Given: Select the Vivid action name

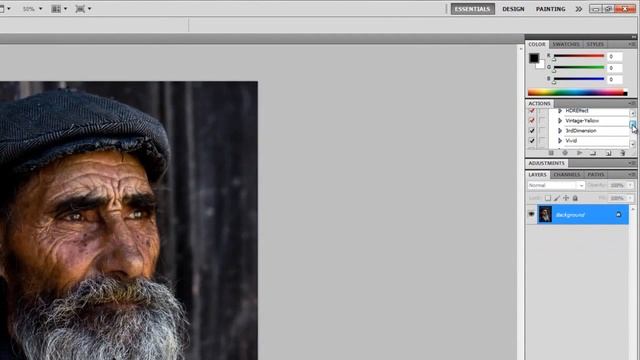Looking at the screenshot, I should click(571, 141).
